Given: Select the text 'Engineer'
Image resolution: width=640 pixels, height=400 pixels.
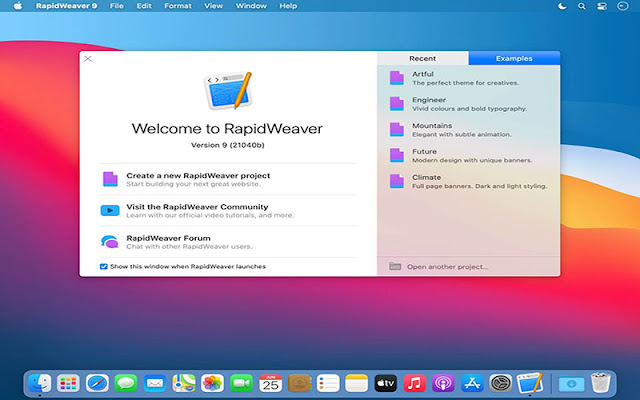Looking at the screenshot, I should coord(429,100).
